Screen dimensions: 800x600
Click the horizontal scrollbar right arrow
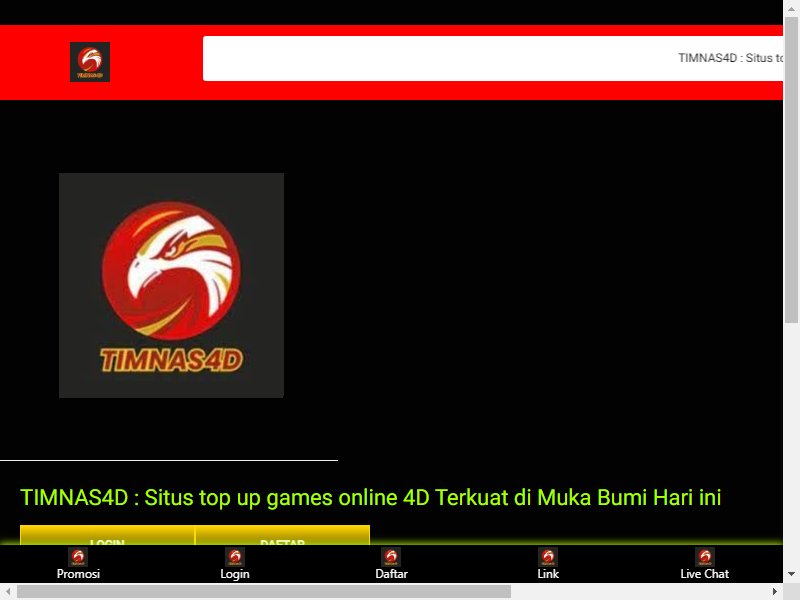tap(774, 591)
